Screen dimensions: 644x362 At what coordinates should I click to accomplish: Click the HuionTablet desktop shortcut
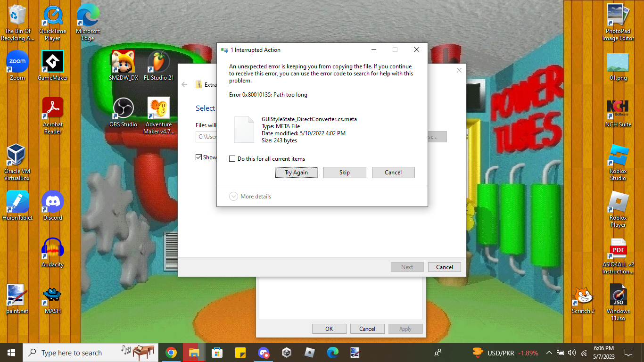17,206
